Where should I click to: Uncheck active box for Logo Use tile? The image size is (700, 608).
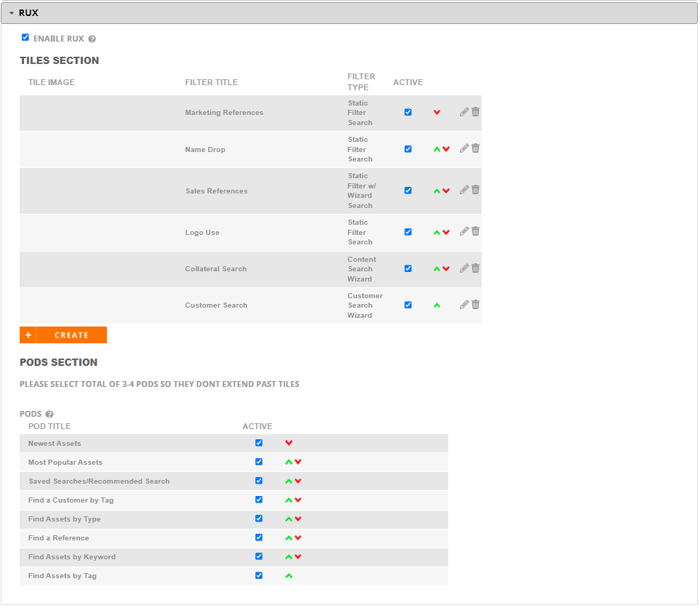[408, 232]
